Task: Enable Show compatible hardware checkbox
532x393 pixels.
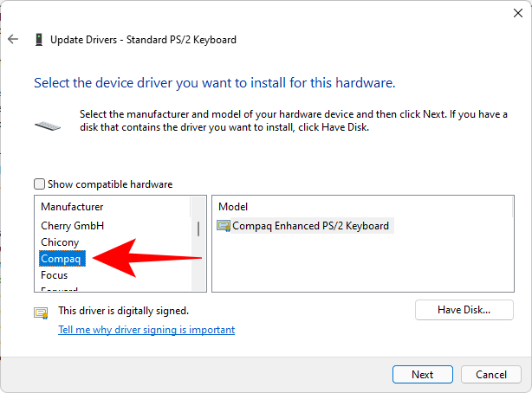Action: [x=39, y=184]
